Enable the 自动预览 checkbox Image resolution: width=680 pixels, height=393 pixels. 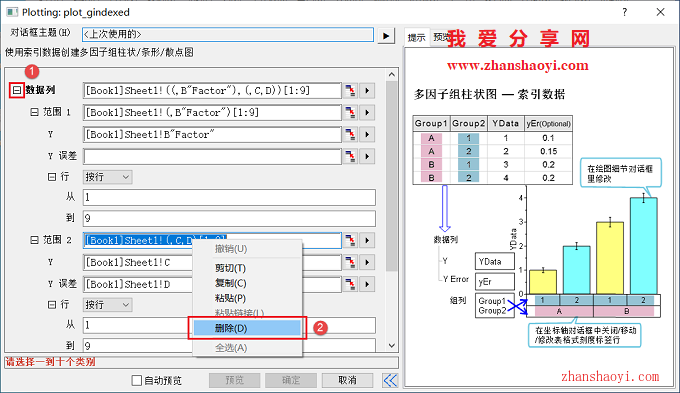pos(137,380)
